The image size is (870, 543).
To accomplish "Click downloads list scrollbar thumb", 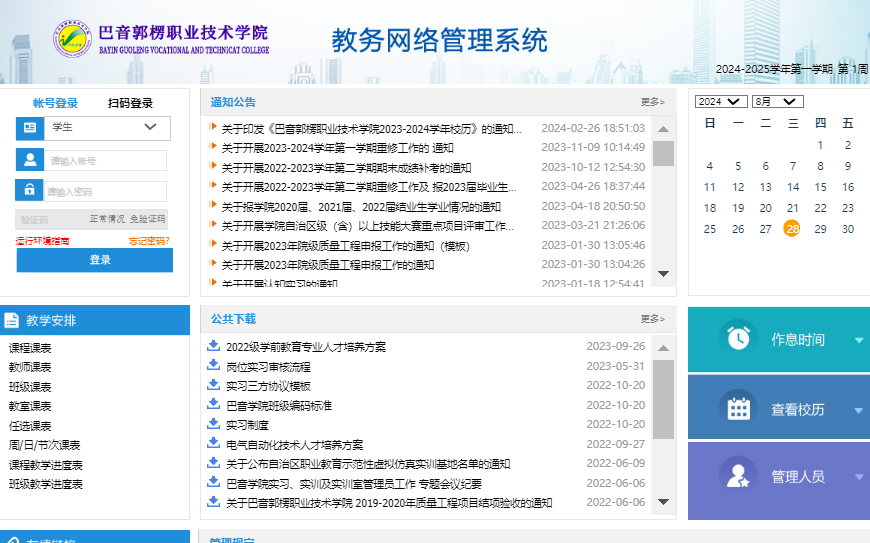I will [x=663, y=399].
